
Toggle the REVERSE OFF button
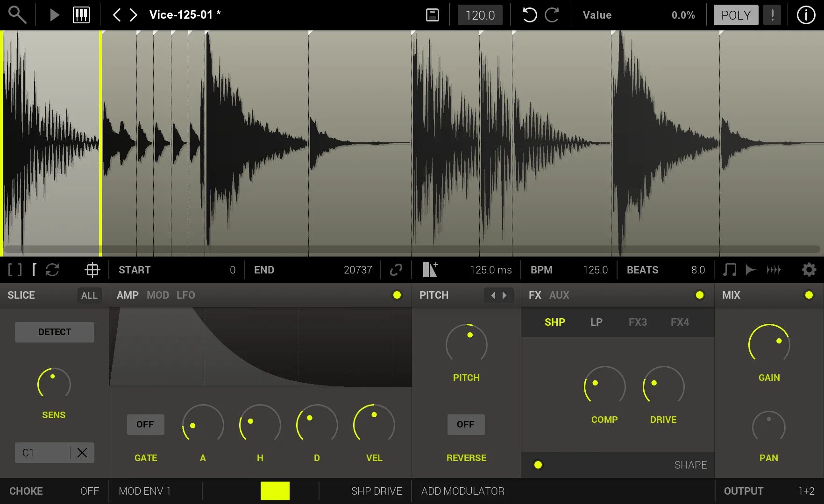(466, 424)
